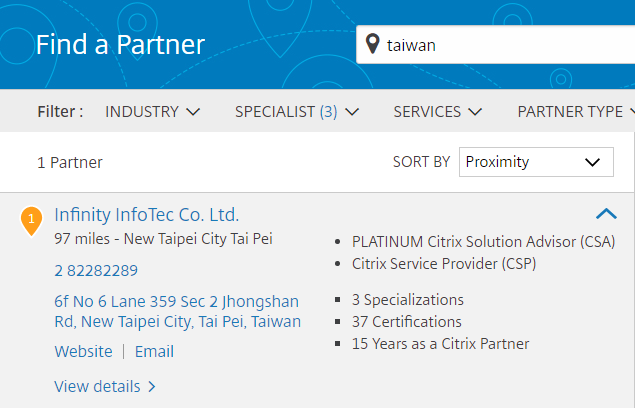Expand the Specialist filter dropdown
The image size is (635, 408).
297,112
